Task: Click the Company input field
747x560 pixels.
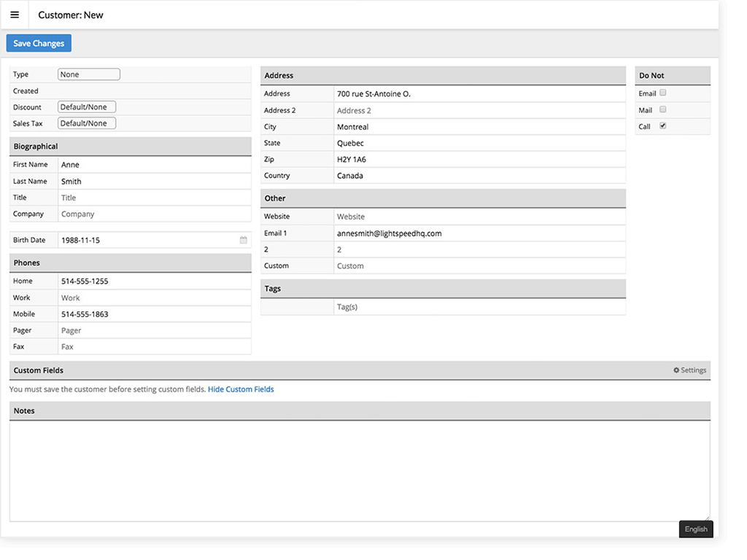Action: [155, 214]
